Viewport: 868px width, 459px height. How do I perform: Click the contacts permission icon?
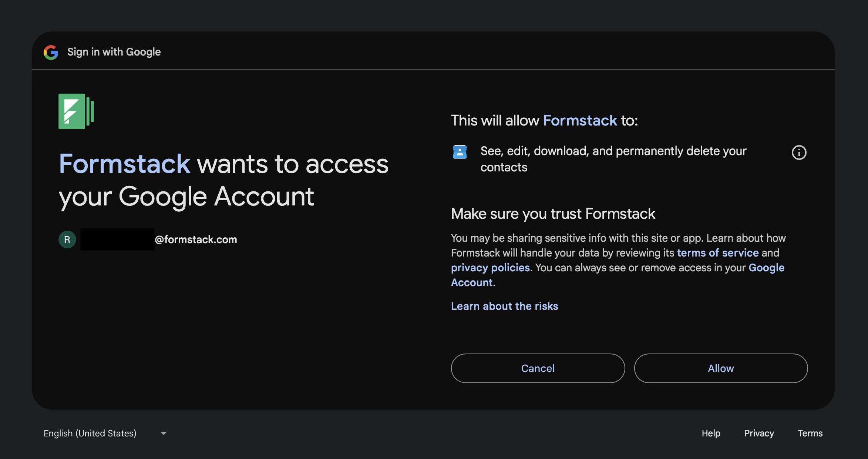pos(460,152)
